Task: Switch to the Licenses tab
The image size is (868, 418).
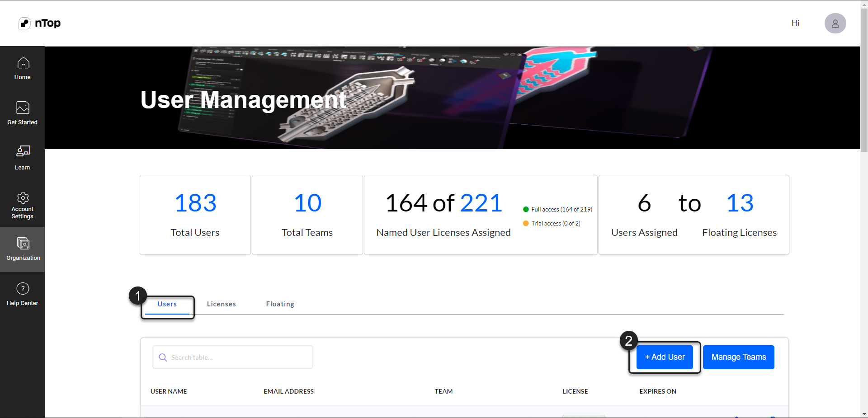Action: pos(222,304)
